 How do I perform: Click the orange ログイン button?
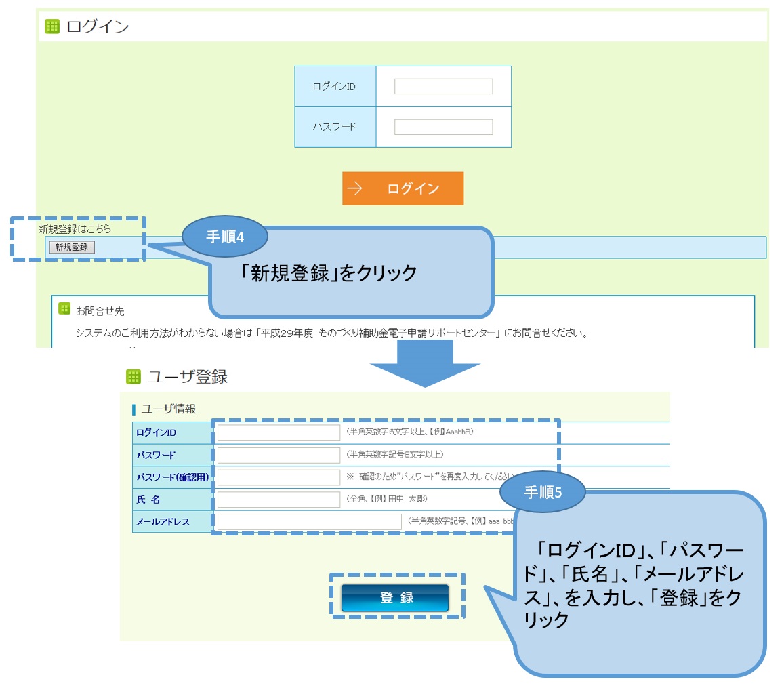click(403, 188)
